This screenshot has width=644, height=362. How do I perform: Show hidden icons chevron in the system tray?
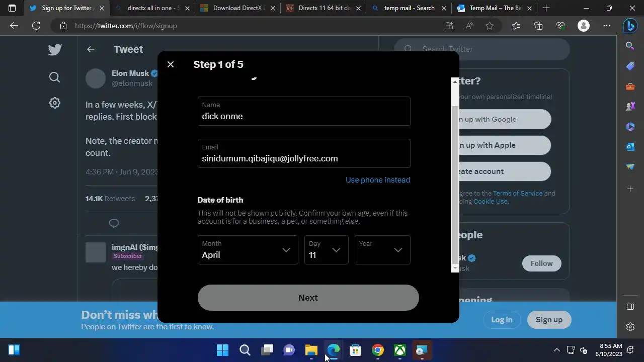[557, 350]
